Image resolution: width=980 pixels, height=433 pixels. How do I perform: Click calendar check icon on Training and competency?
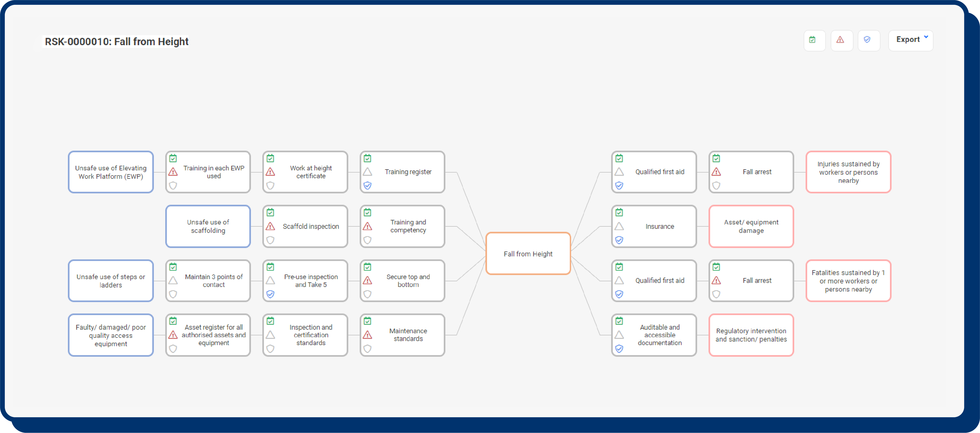[x=367, y=212]
